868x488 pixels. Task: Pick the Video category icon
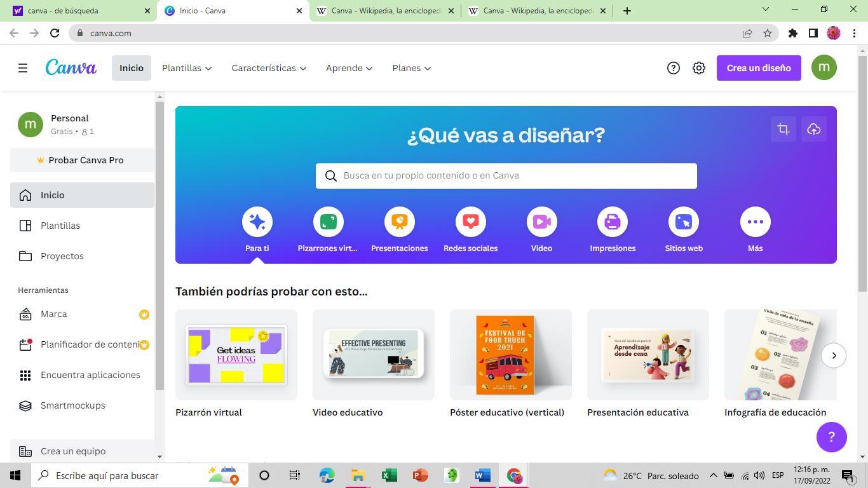point(542,222)
